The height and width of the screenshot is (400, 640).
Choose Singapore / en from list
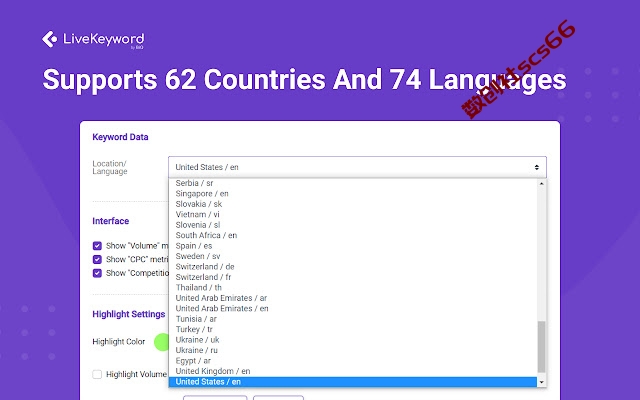tap(353, 193)
